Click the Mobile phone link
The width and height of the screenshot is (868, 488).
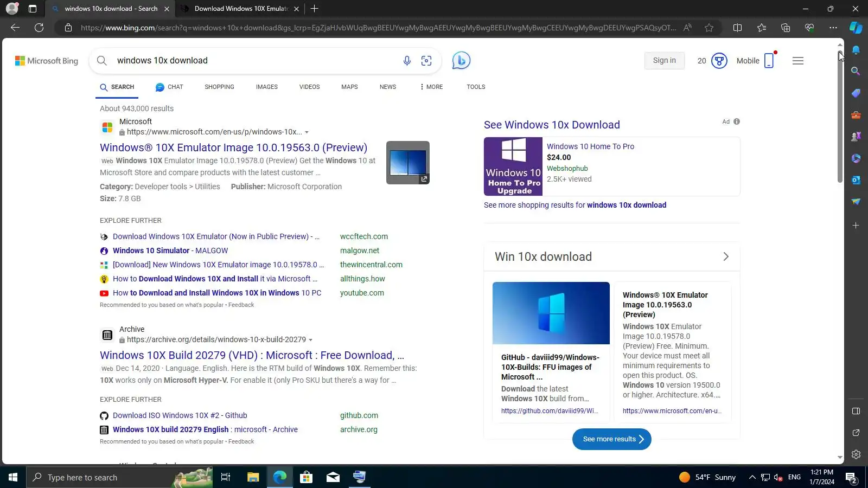[755, 61]
